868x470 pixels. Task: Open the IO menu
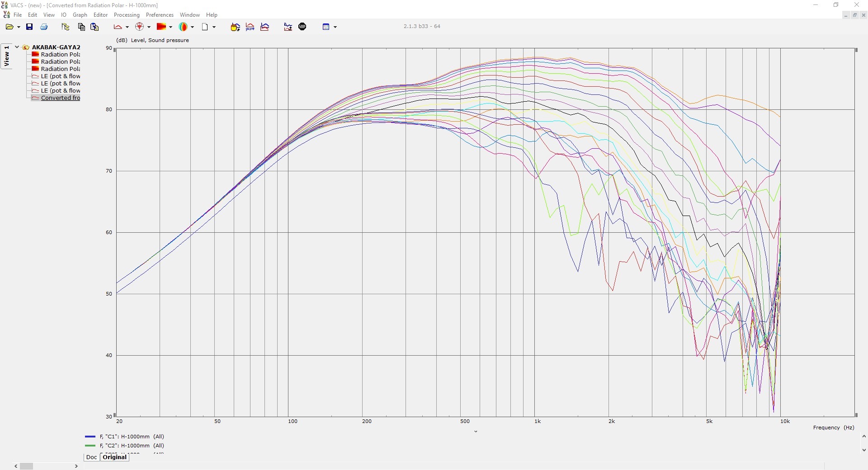pyautogui.click(x=64, y=15)
